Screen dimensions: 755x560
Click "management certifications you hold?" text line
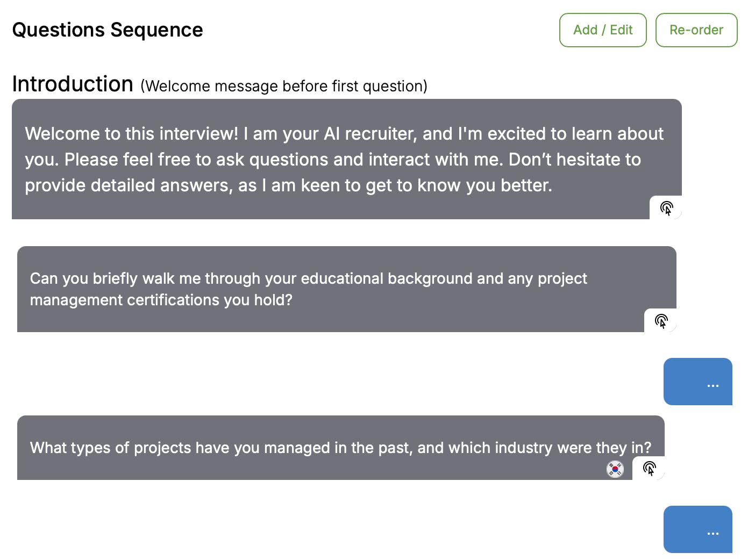click(161, 300)
